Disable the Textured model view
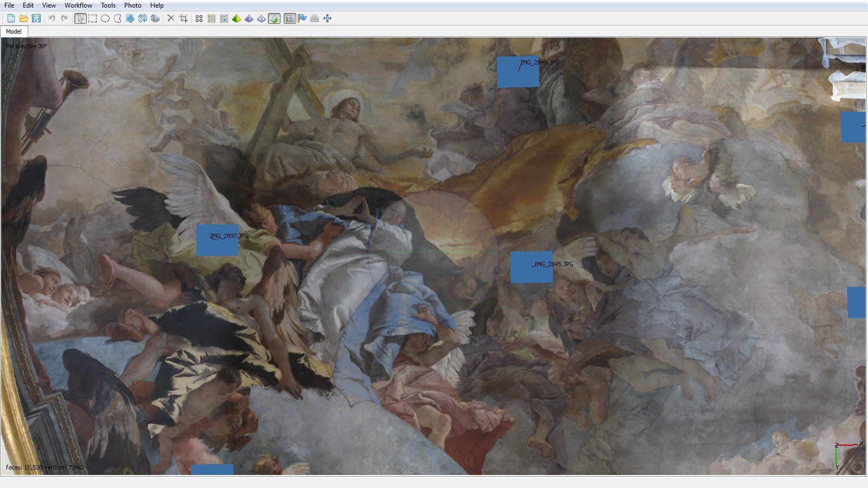Viewport: 868px width, 488px height. click(273, 18)
